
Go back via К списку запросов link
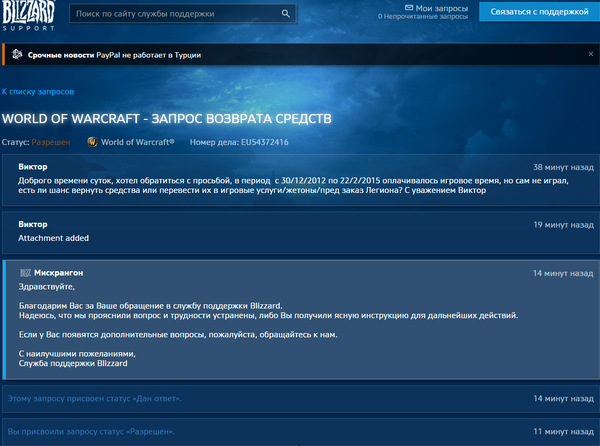click(x=37, y=91)
